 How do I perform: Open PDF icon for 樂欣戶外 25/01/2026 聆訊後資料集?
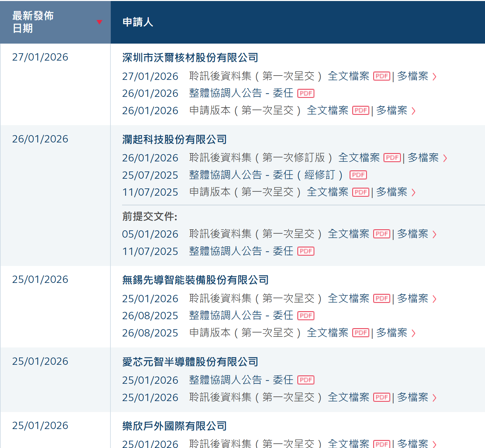point(382,444)
